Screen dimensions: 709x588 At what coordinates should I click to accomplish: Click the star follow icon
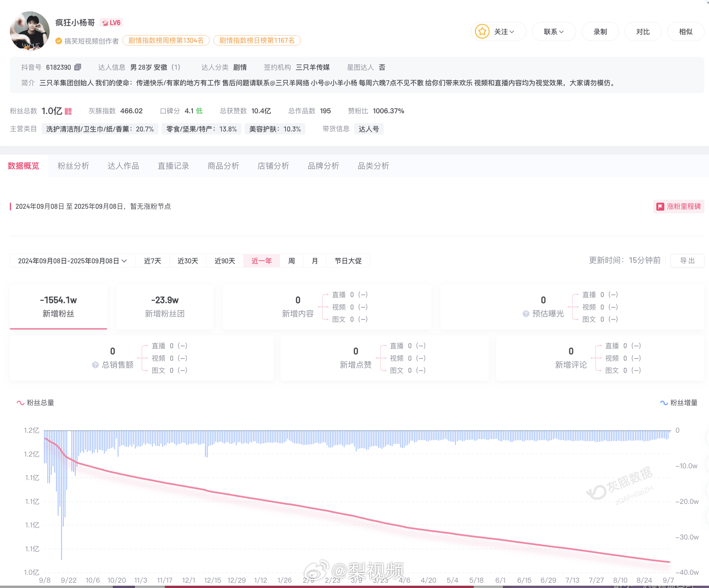click(x=482, y=31)
